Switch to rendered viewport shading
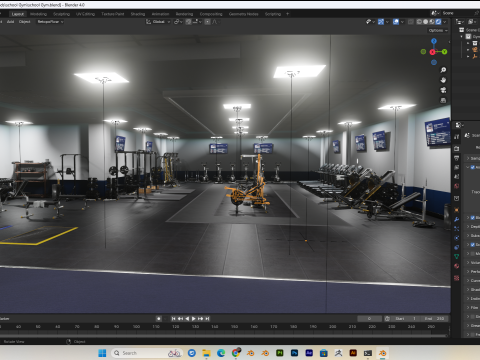 (x=438, y=22)
